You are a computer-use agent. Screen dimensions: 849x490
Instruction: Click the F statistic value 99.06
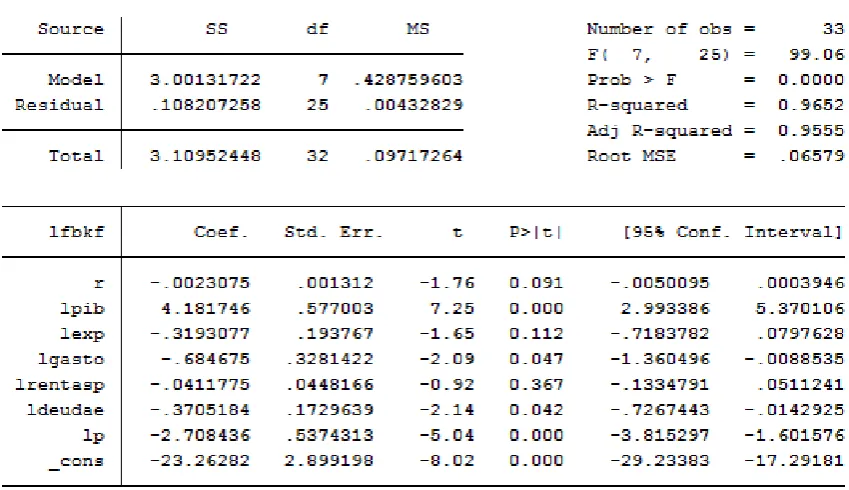pos(817,54)
